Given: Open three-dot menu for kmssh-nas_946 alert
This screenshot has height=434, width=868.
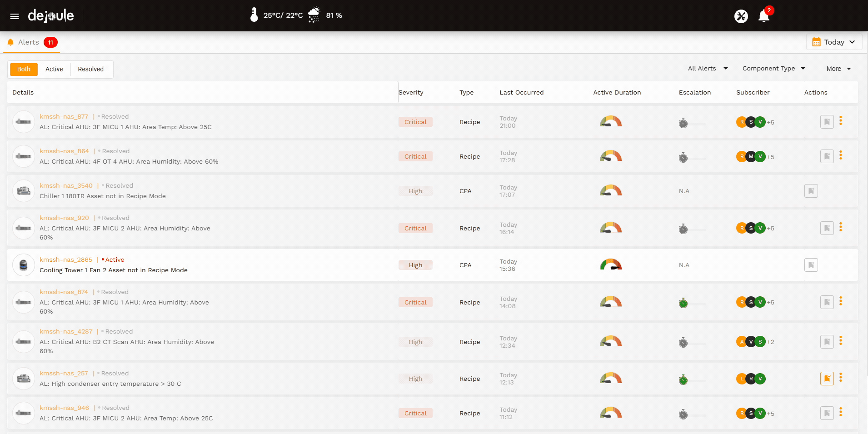Looking at the screenshot, I should pyautogui.click(x=840, y=412).
